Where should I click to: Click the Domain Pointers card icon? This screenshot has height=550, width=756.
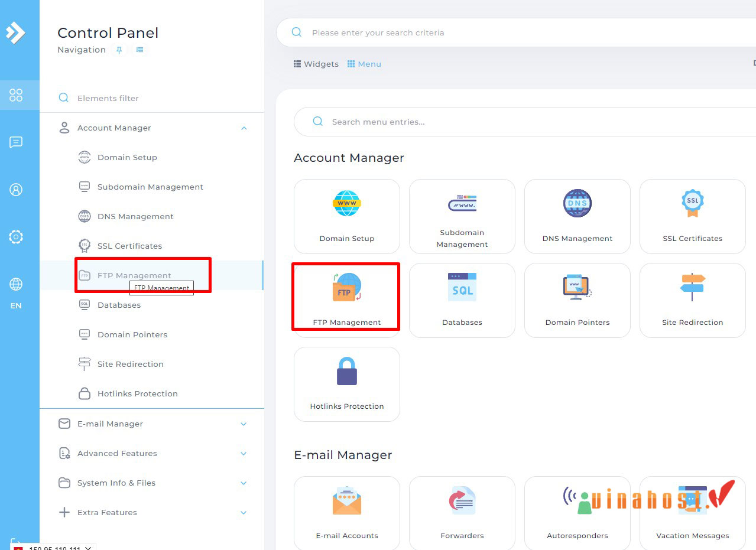click(577, 288)
